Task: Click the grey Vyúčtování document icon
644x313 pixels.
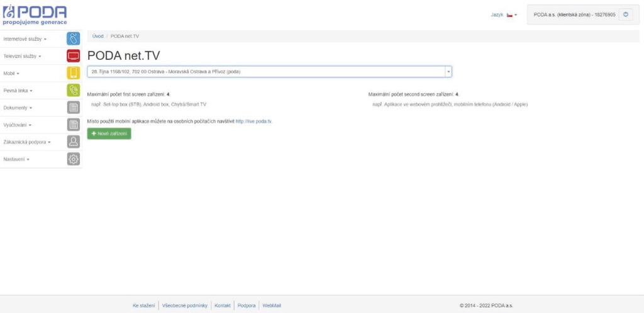Action: (73, 125)
